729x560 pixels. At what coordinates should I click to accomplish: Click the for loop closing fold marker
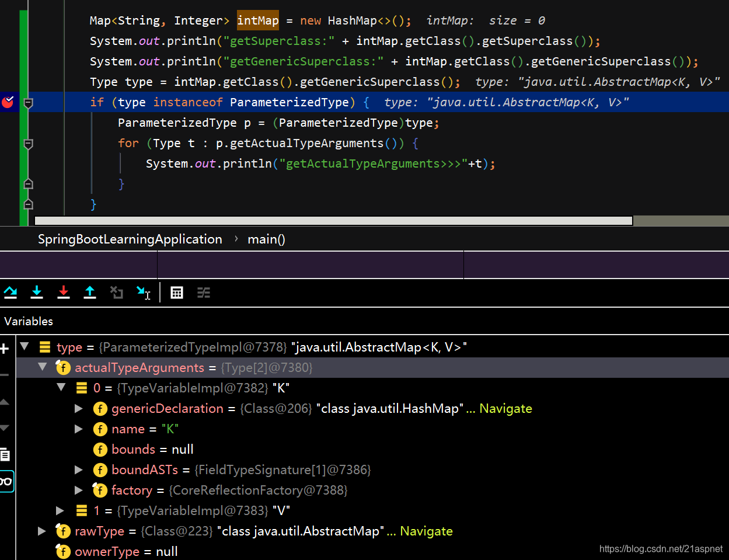(28, 184)
